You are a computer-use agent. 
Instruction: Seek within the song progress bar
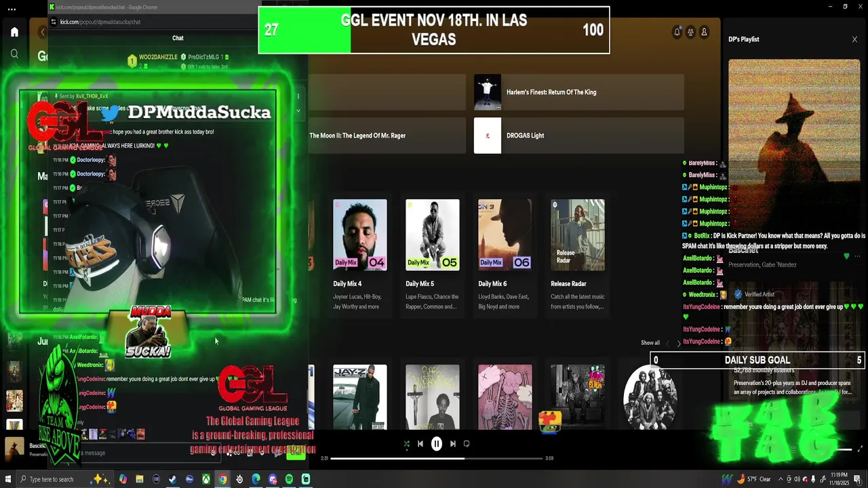(437, 458)
